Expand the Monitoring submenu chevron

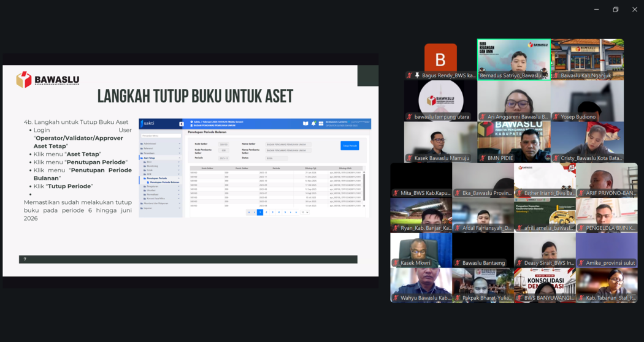tap(178, 166)
